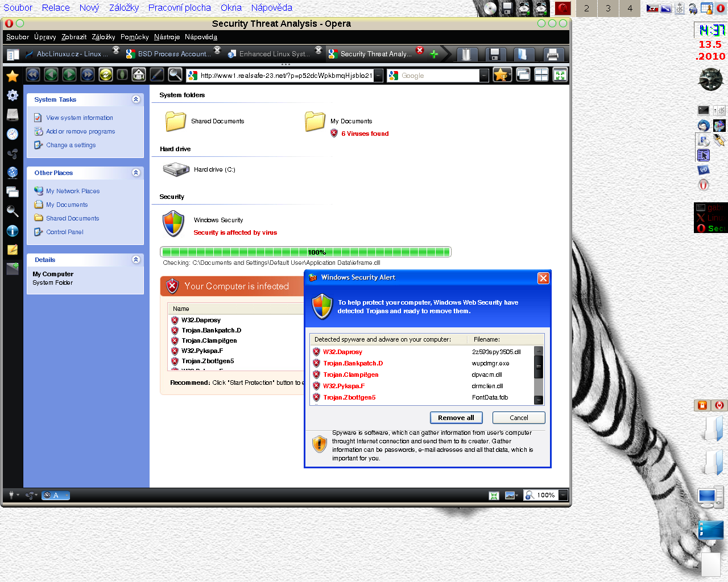The width and height of the screenshot is (728, 582).
Task: Click the trash closed-tabs icon
Action: [466, 55]
